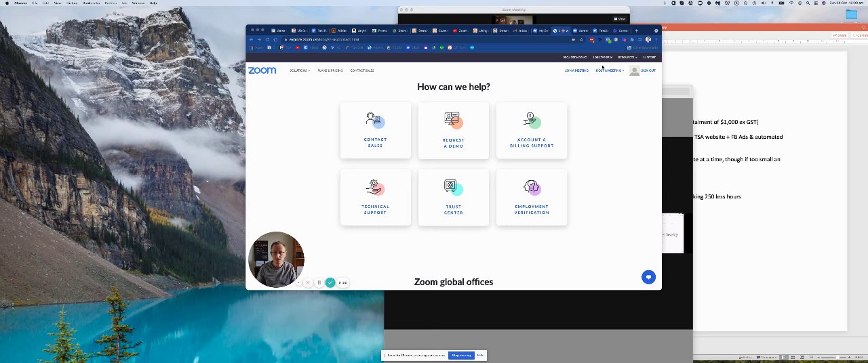Close the active browser tab
The image size is (868, 363).
[x=567, y=30]
